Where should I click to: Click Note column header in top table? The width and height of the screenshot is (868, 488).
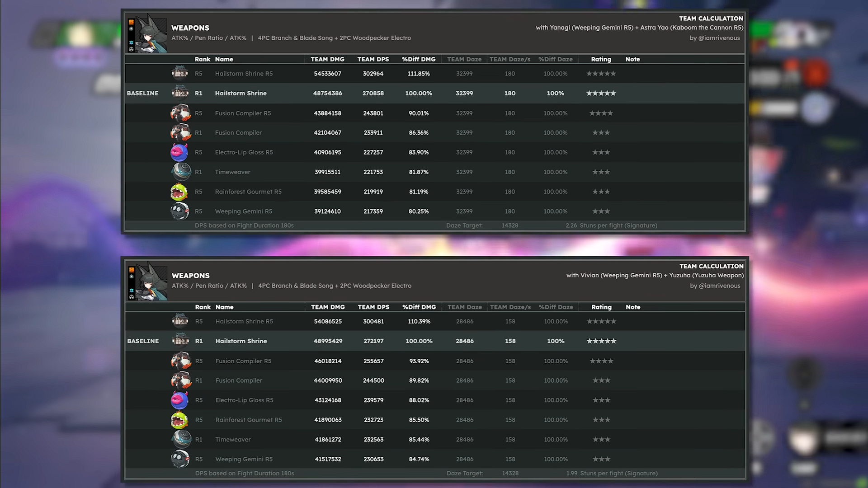[x=632, y=59]
